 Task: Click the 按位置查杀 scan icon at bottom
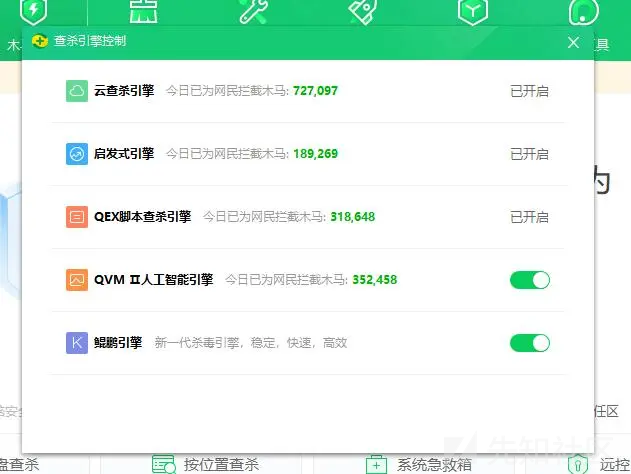(164, 464)
